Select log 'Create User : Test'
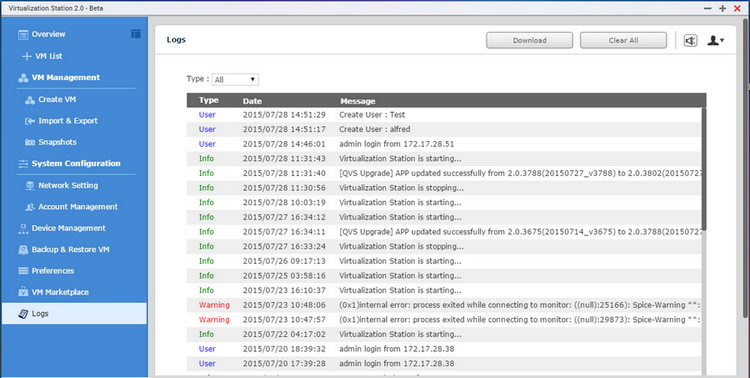This screenshot has height=378, width=750. pos(372,115)
